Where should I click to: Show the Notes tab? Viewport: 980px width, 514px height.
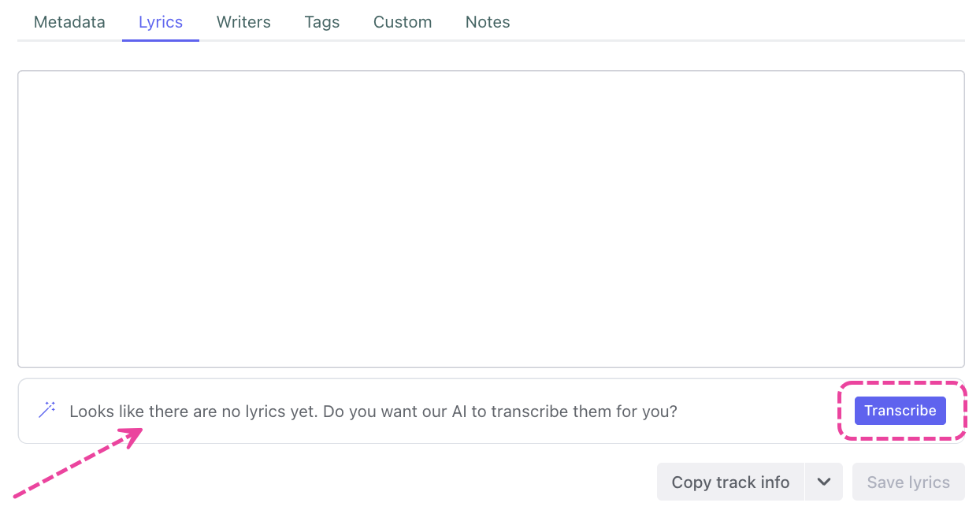point(488,22)
